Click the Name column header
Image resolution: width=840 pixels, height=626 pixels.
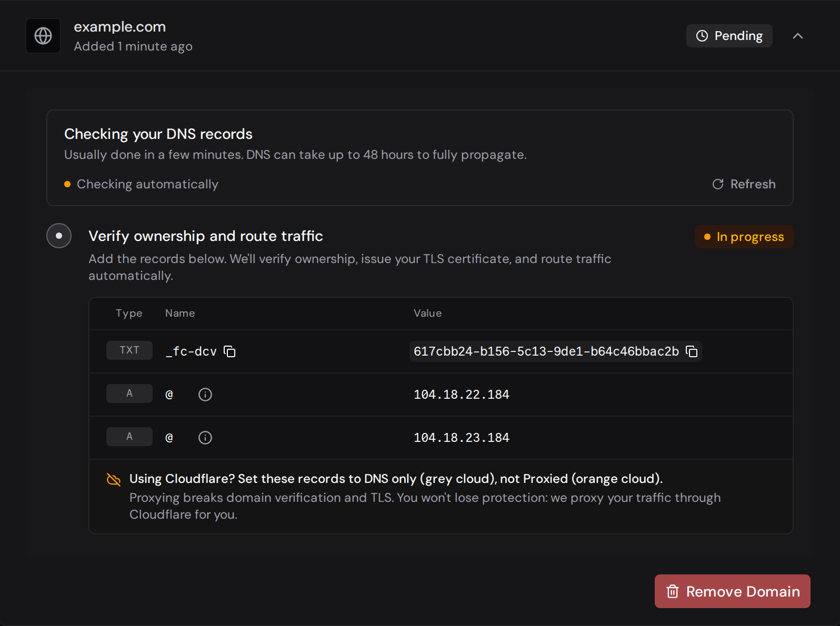[x=180, y=314]
